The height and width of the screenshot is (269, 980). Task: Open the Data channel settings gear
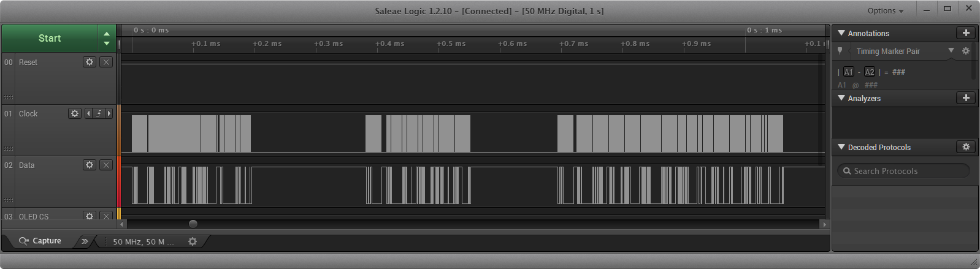(x=90, y=165)
